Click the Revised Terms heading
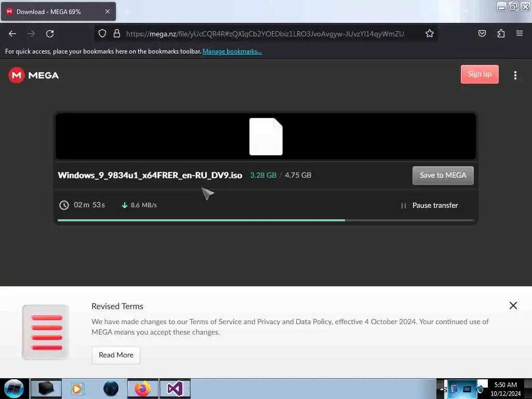The image size is (532, 399). [117, 307]
